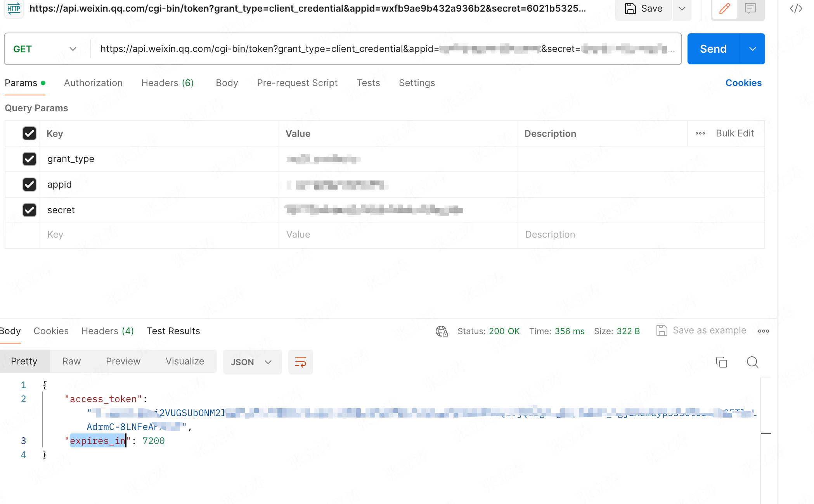The image size is (814, 504).
Task: Expand the Send button arrow dropdown
Action: (x=752, y=49)
